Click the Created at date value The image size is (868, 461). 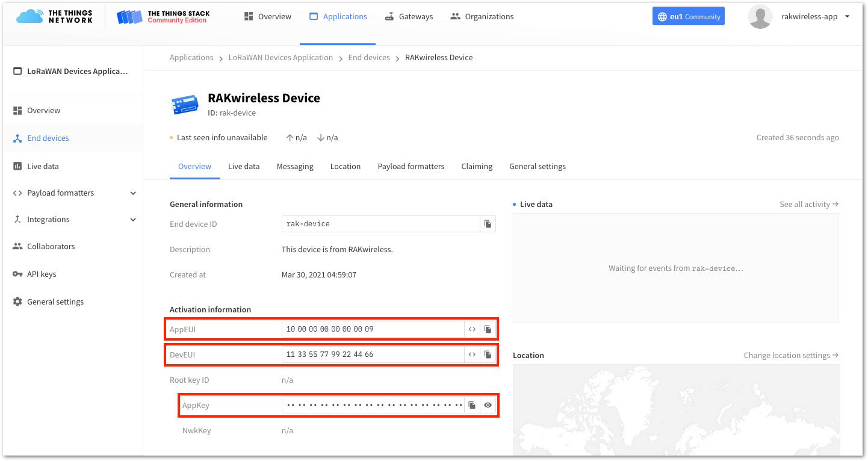pyautogui.click(x=319, y=275)
